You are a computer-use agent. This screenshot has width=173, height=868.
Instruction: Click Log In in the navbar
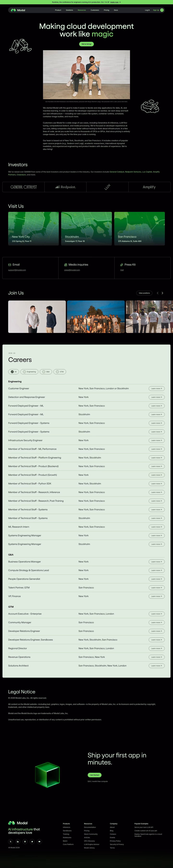[147, 10]
